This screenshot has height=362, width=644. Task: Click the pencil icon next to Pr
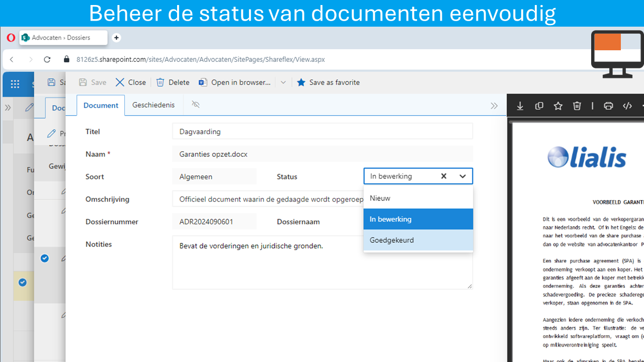[x=51, y=133]
